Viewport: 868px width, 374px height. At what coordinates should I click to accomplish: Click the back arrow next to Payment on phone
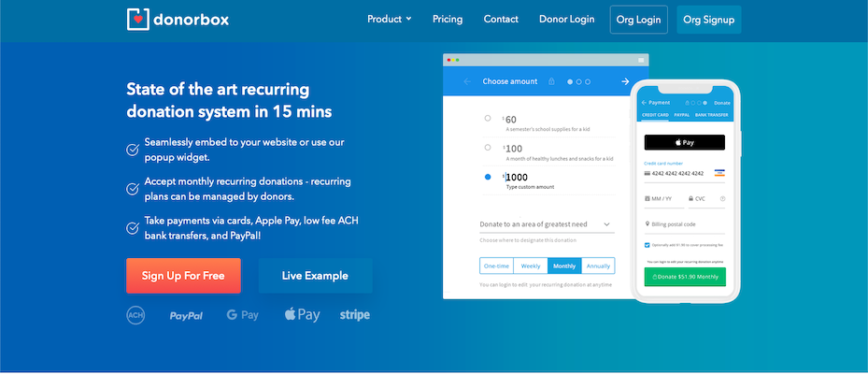click(644, 103)
